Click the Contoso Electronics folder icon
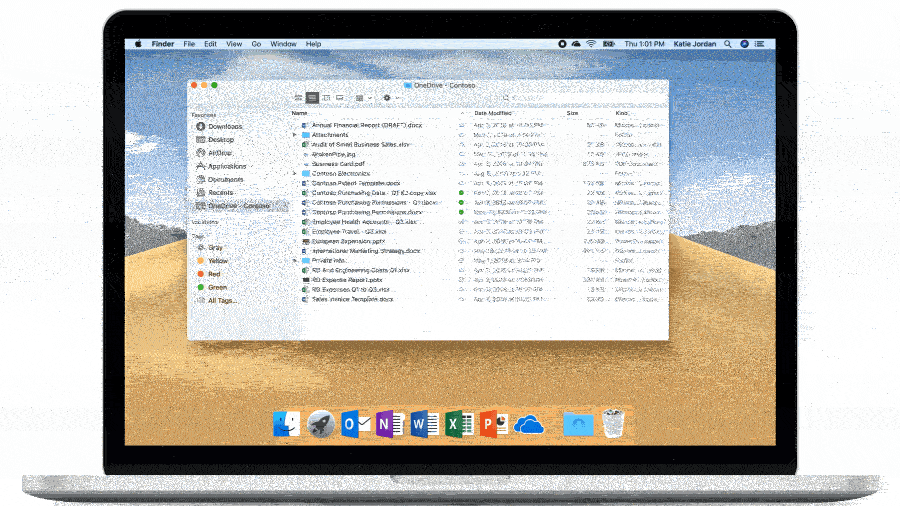 coord(306,173)
